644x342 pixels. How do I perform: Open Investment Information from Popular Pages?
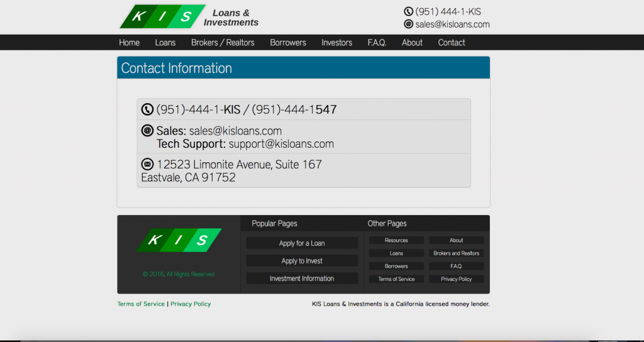(302, 279)
